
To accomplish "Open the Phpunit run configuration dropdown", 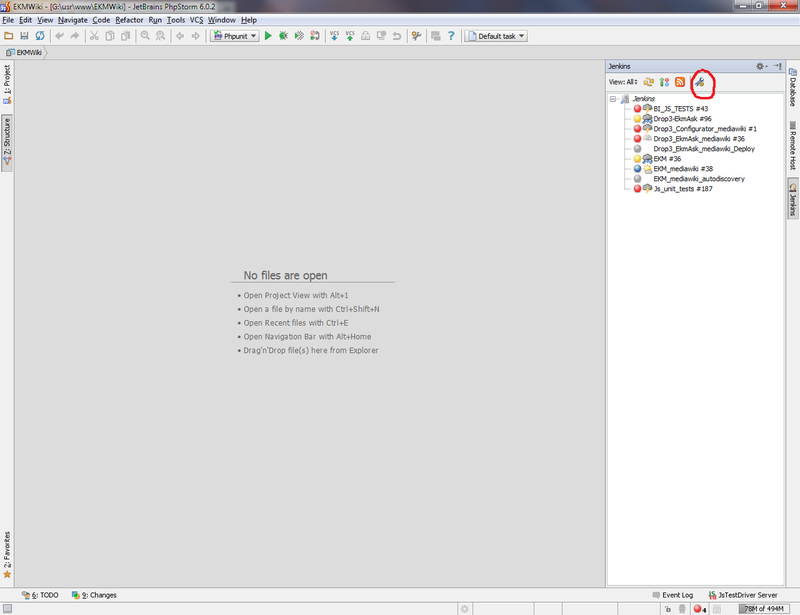I will [x=235, y=36].
